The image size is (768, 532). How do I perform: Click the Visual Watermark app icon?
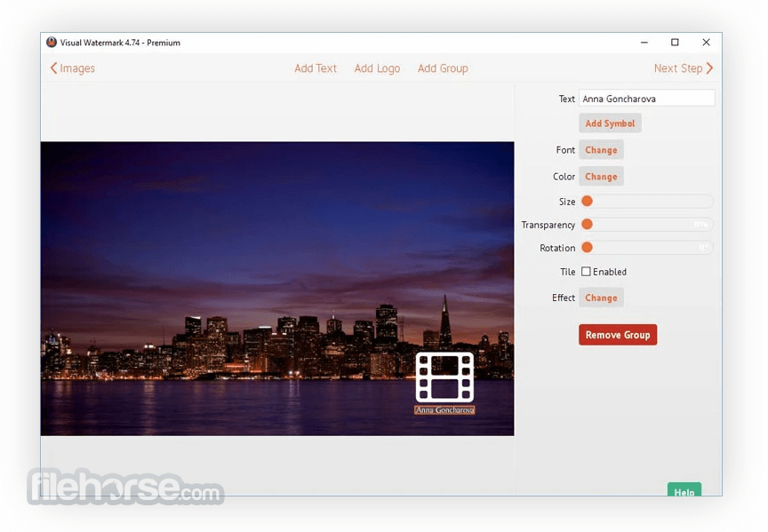click(52, 42)
